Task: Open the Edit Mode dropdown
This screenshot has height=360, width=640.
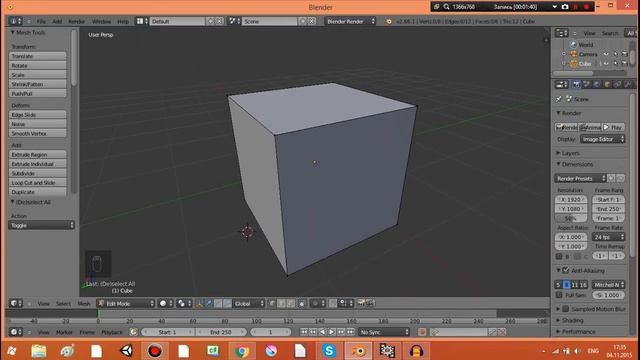Action: pyautogui.click(x=126, y=303)
